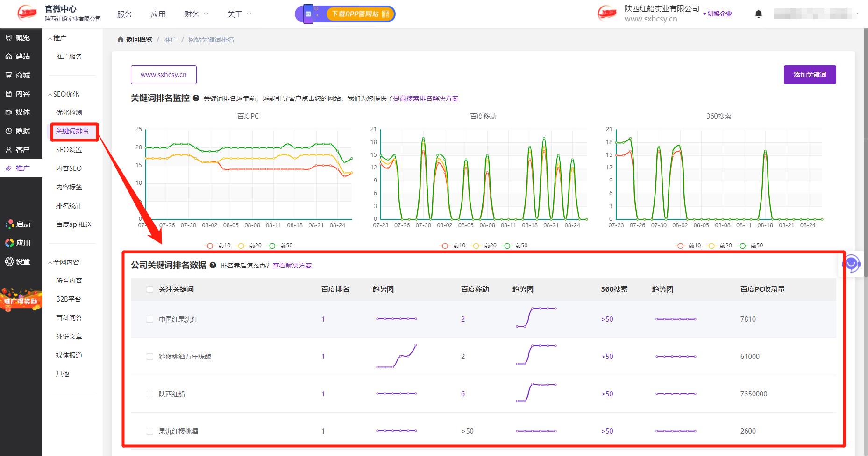Open the floating customer service chat icon
Image resolution: width=868 pixels, height=456 pixels.
click(851, 264)
